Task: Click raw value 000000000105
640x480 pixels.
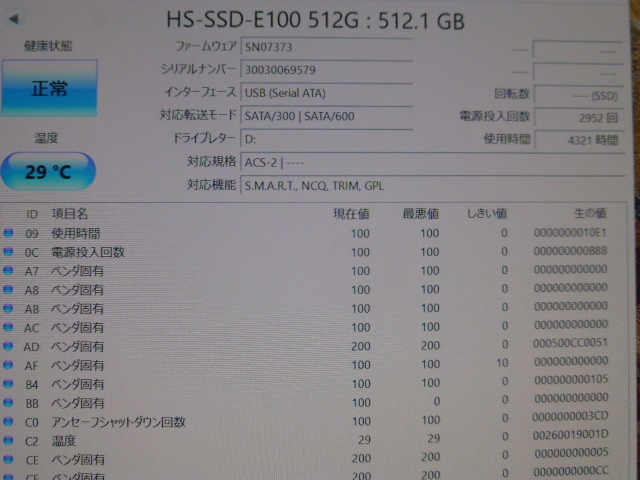Action: click(x=571, y=379)
